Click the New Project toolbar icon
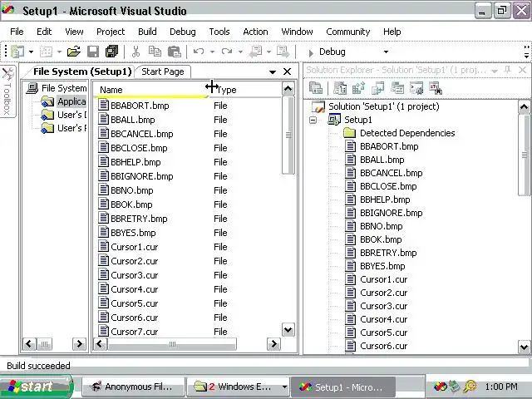The image size is (532, 399). coord(17,52)
